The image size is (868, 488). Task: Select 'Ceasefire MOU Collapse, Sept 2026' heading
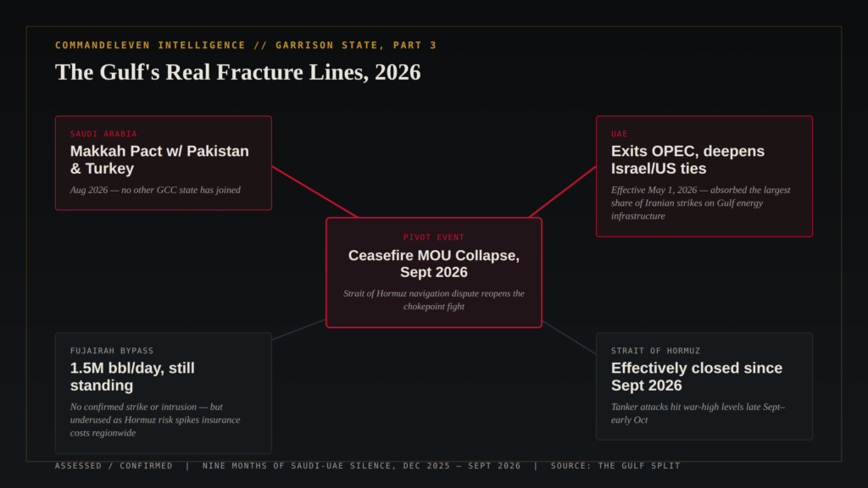coord(433,263)
